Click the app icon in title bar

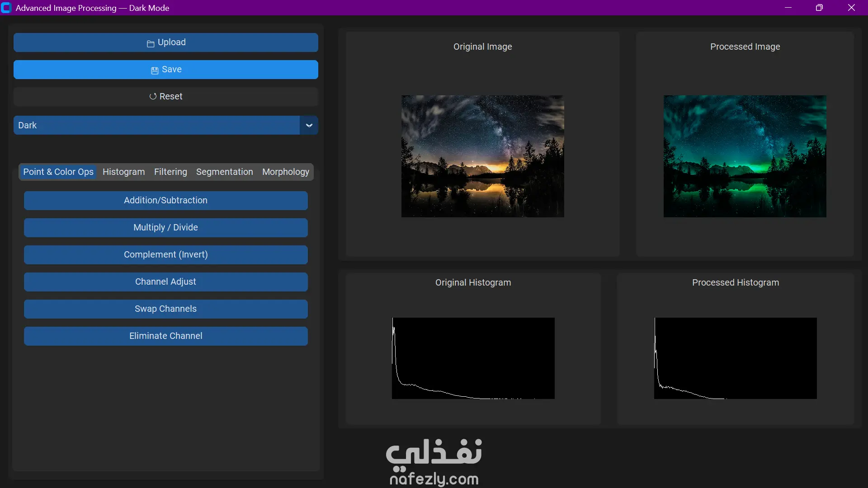[6, 8]
